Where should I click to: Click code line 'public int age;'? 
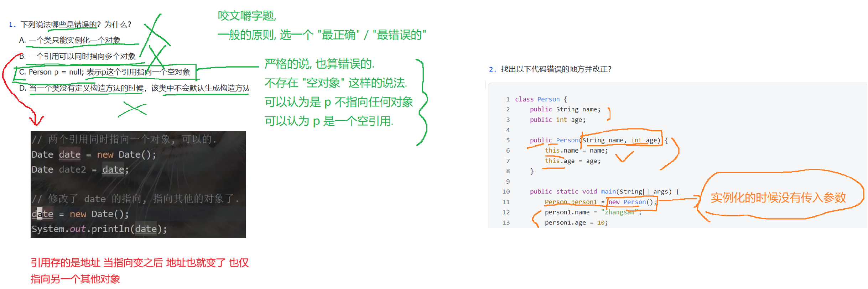point(557,120)
